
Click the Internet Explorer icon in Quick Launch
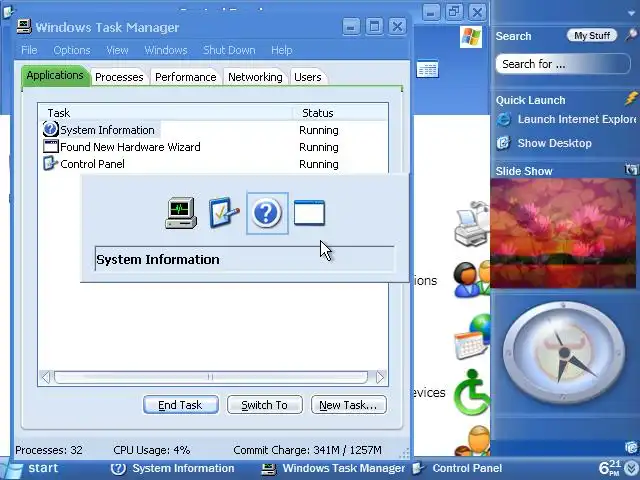[x=504, y=120]
